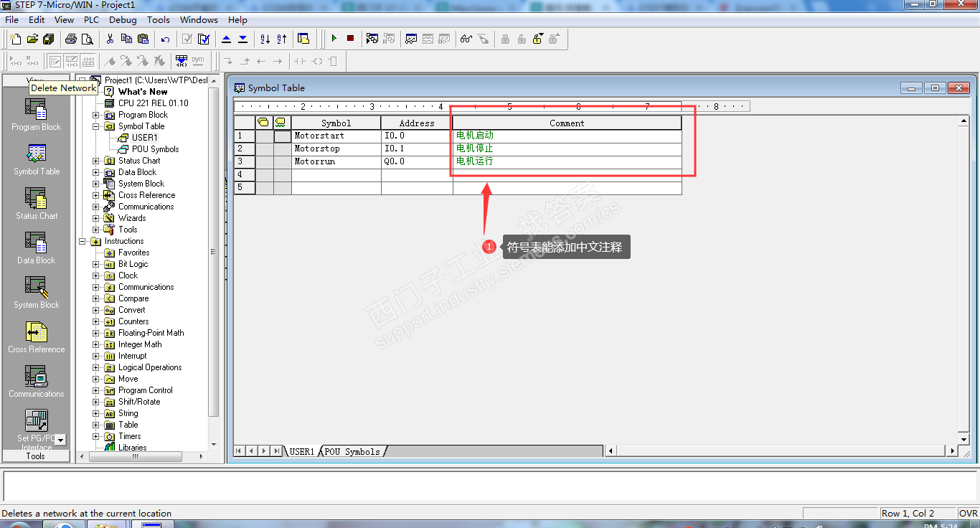The width and height of the screenshot is (980, 528).
Task: Click the navigation bar's scroll-down arrow
Action: [60, 440]
